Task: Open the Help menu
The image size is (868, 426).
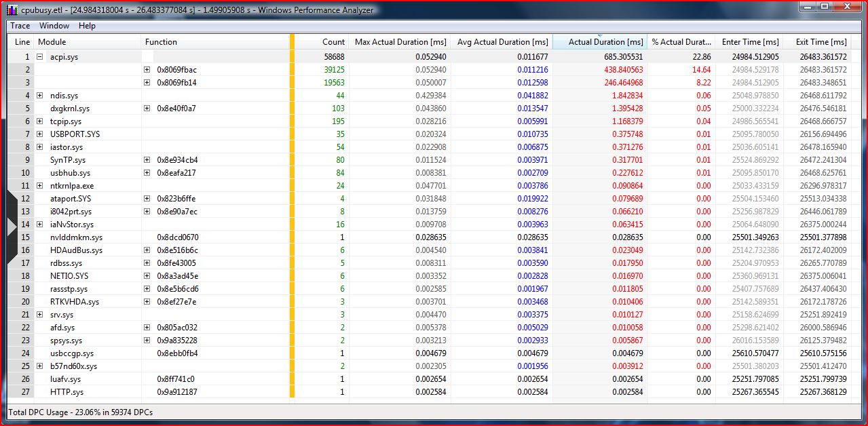Action: point(87,26)
